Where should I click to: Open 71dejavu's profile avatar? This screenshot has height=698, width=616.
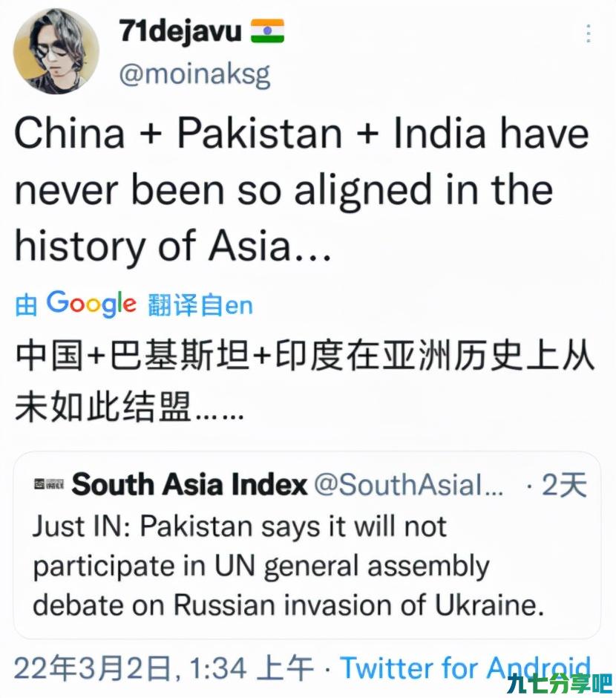click(56, 51)
